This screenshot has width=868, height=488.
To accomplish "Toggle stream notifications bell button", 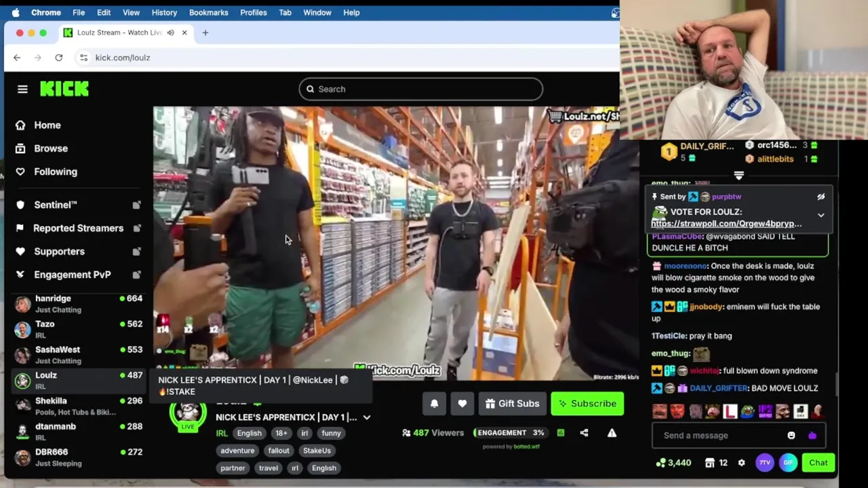I will pos(435,403).
